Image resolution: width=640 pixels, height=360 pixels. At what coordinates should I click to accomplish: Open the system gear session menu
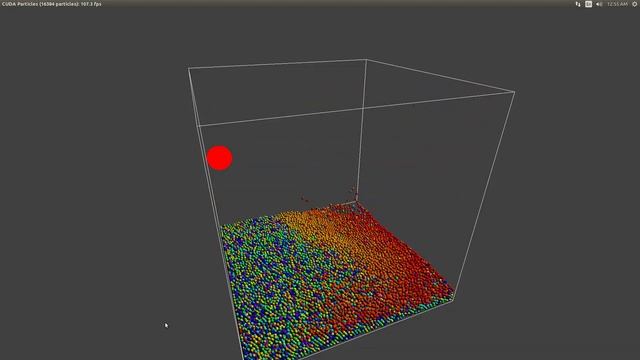coord(635,4)
